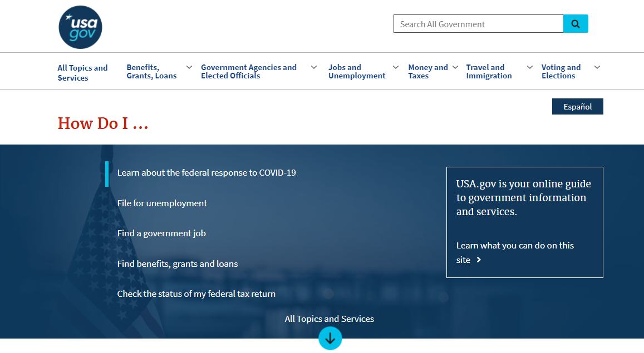
Task: Click the arrow next to 'Learn what you can do'
Action: [479, 260]
